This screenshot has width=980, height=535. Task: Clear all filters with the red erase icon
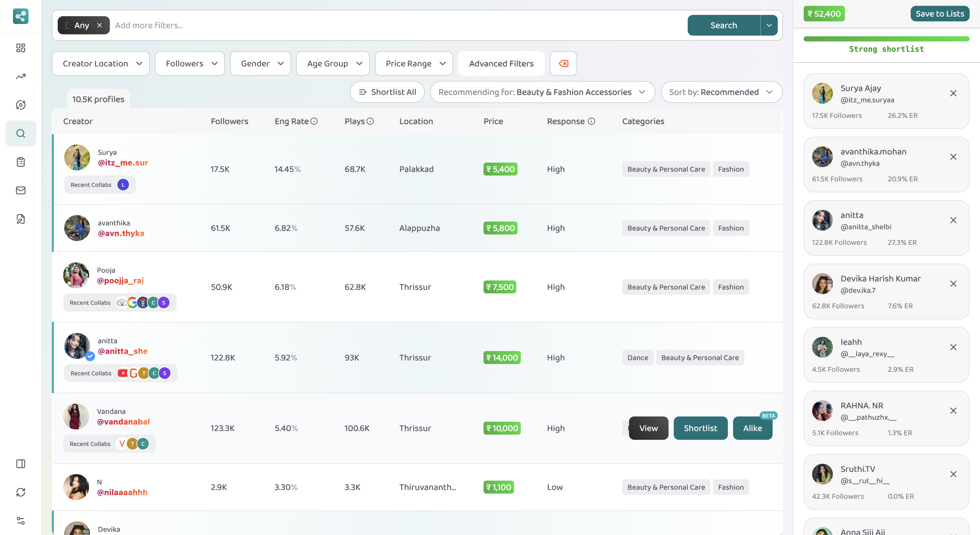(564, 63)
